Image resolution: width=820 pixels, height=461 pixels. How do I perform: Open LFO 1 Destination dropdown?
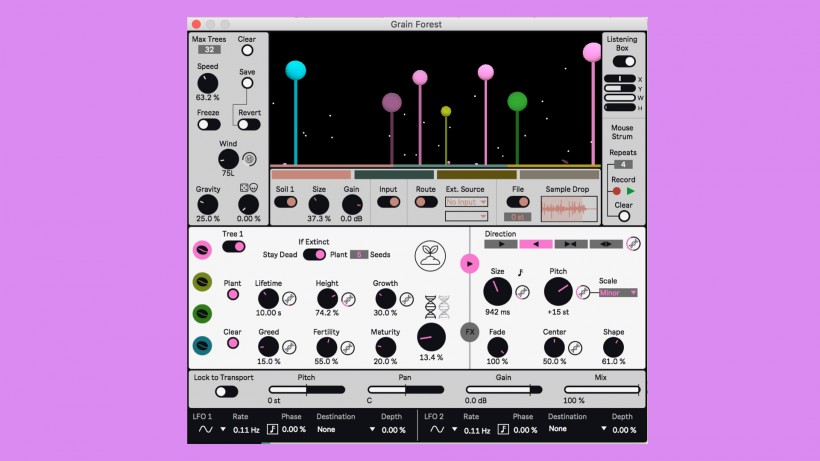pos(345,430)
